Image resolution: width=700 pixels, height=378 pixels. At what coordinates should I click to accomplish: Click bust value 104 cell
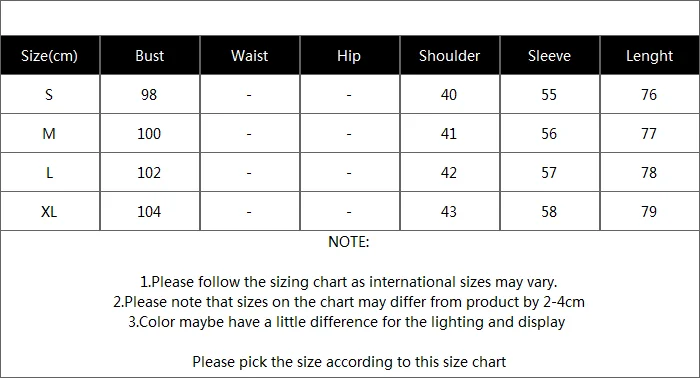(x=150, y=212)
